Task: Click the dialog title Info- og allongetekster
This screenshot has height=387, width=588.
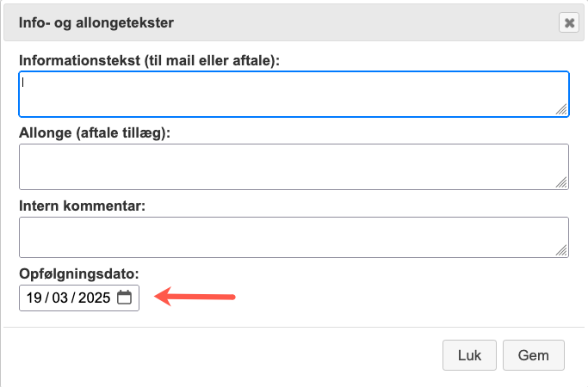Action: [96, 23]
